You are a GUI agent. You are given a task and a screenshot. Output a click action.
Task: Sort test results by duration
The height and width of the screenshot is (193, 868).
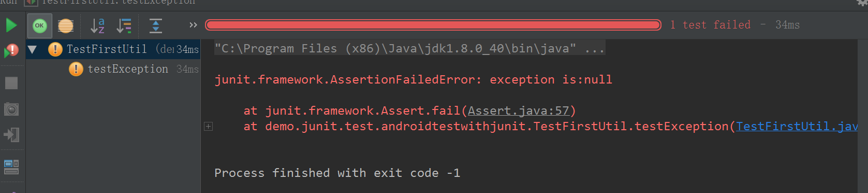124,25
